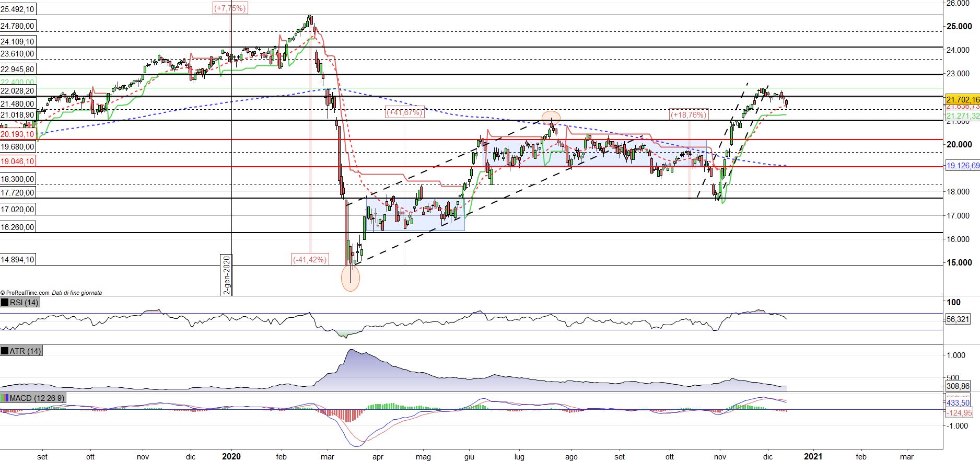Click the red MACD value -124,95
Viewport: 980px width, 461px height.
point(959,413)
